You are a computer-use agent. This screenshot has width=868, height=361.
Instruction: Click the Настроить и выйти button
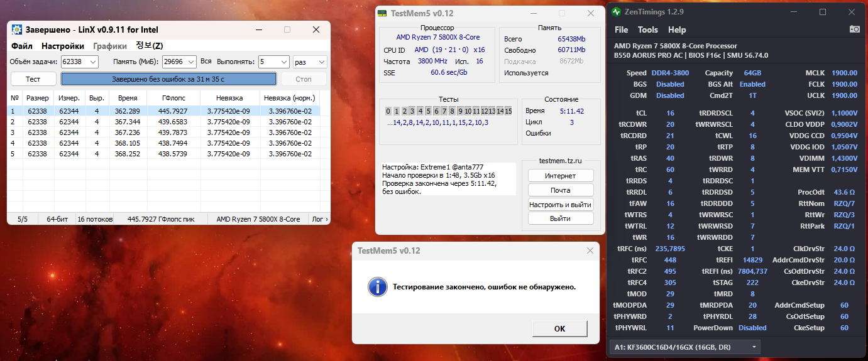tap(560, 205)
